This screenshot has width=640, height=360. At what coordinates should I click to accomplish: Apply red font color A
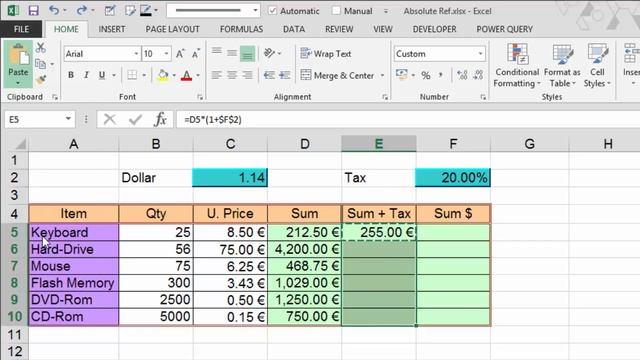click(187, 75)
